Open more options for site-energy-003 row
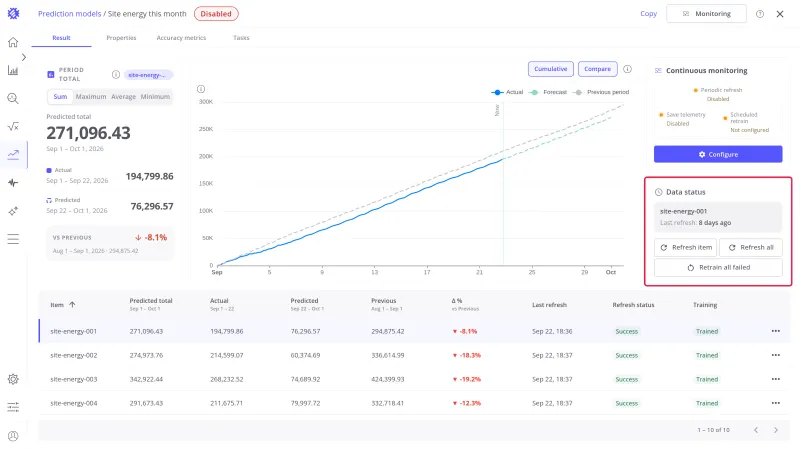 pos(776,379)
